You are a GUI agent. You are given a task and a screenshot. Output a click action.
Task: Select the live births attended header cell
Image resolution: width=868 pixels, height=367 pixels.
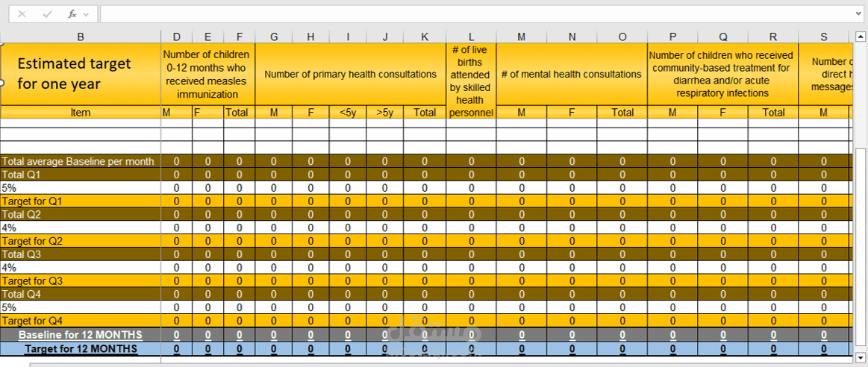tap(471, 81)
